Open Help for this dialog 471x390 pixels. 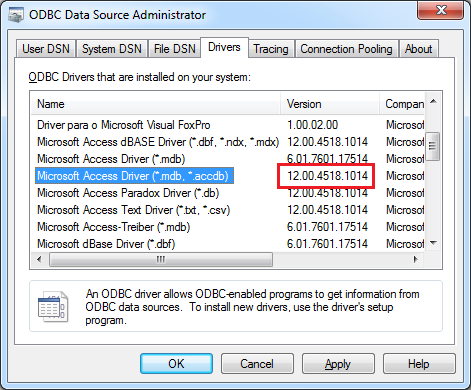click(x=419, y=363)
